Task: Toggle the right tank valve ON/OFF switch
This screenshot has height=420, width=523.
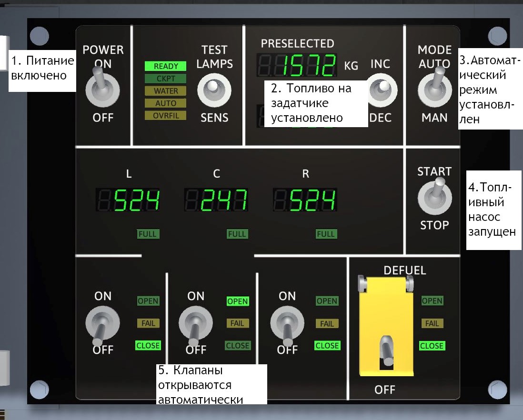Action: 287,325
